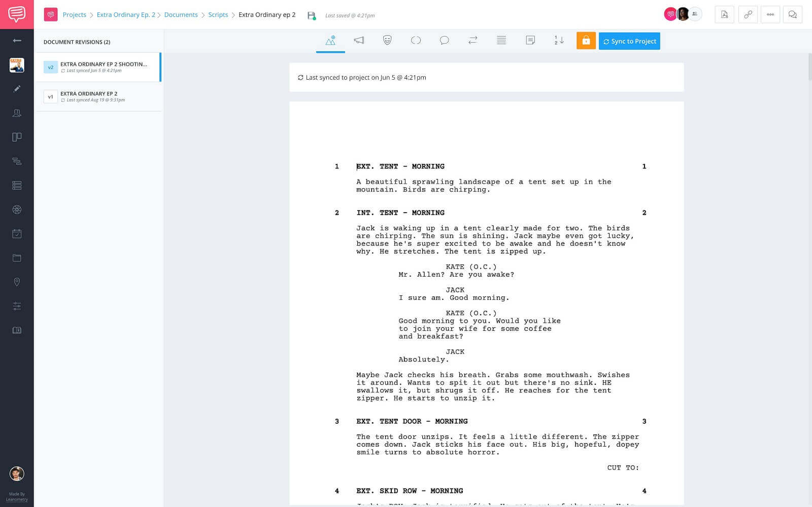Click dialogue line 'Absolutely.'
The height and width of the screenshot is (507, 812).
424,360
